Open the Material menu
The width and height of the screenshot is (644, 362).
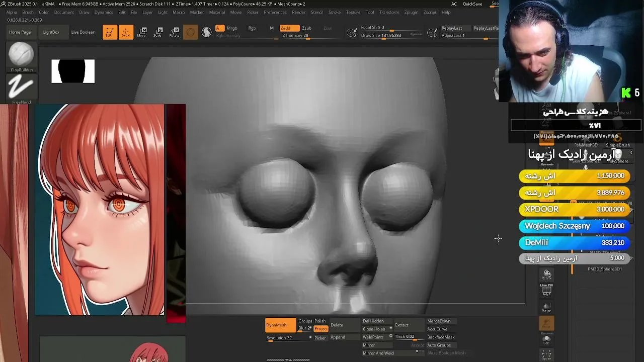217,12
